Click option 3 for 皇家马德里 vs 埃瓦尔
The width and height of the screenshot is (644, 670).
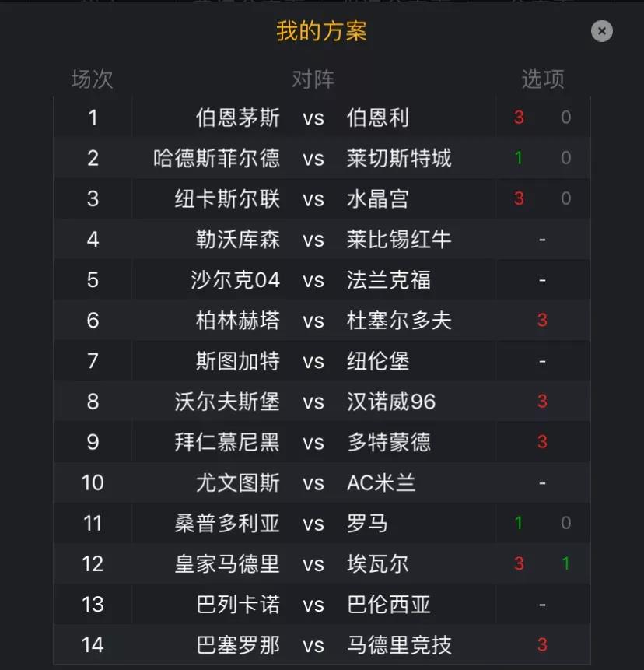coord(519,563)
